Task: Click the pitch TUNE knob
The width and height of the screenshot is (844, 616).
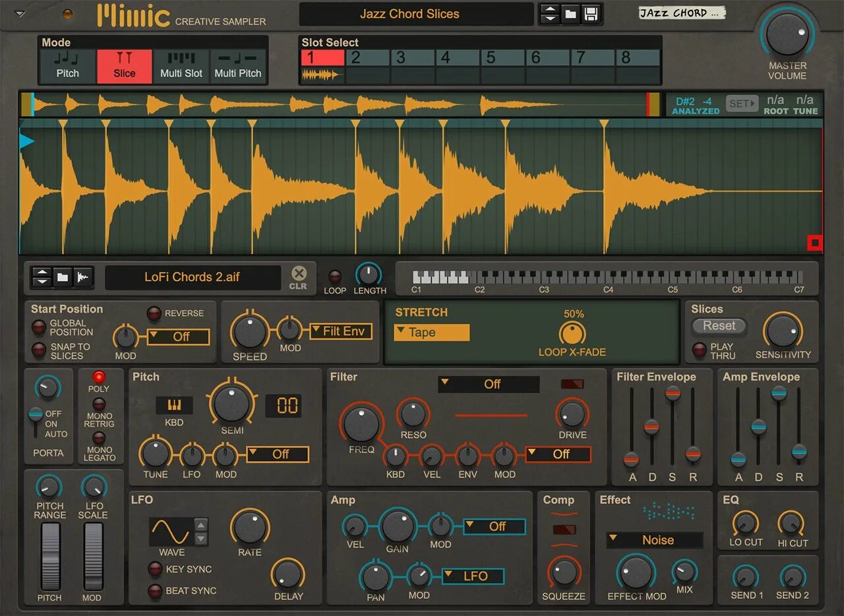Action: tap(156, 454)
